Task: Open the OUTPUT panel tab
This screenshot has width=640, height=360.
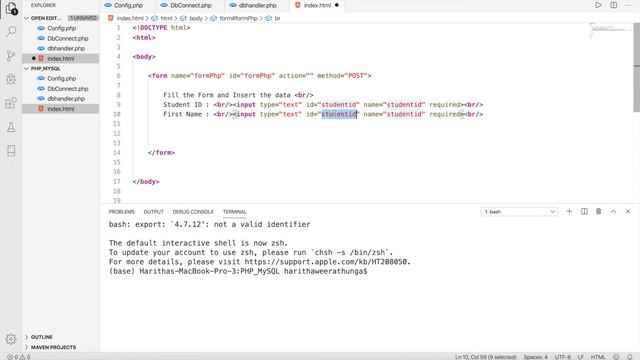Action: pos(153,212)
